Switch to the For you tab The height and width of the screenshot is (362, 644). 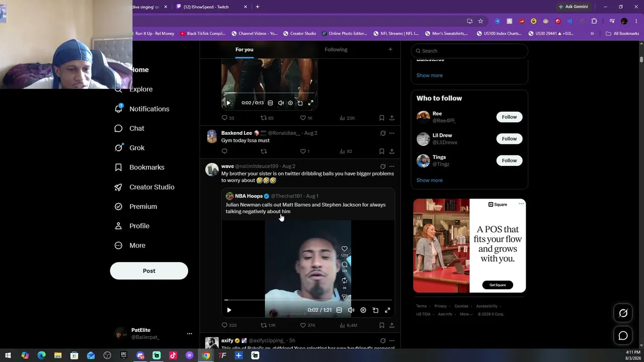click(x=245, y=49)
